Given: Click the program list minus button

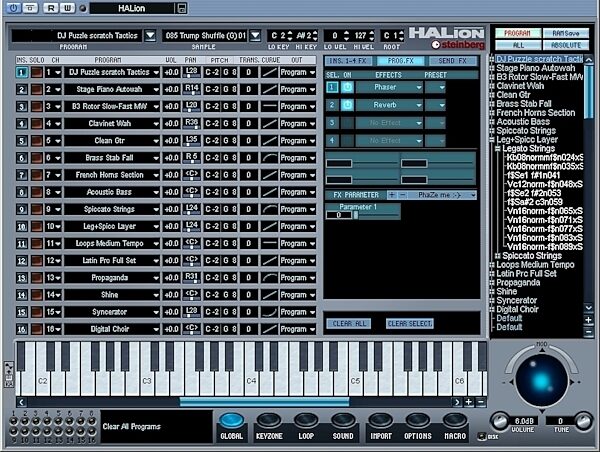Looking at the screenshot, I should (589, 331).
